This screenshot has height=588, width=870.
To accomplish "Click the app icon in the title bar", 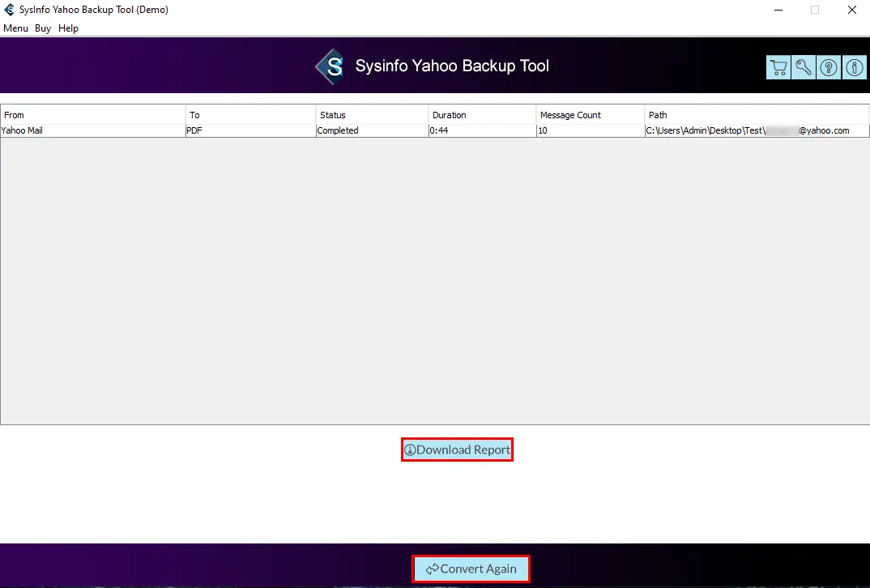I will point(10,10).
